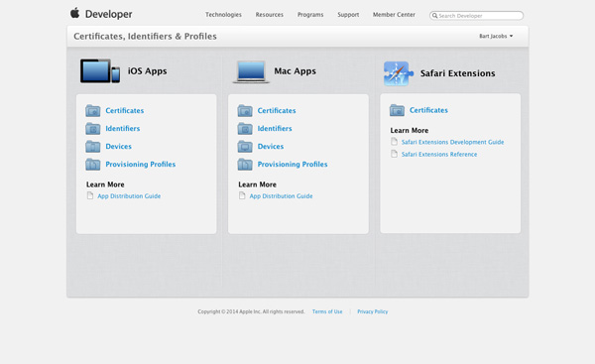Open iOS Apps Identifiers link
This screenshot has width=595, height=364.
123,128
